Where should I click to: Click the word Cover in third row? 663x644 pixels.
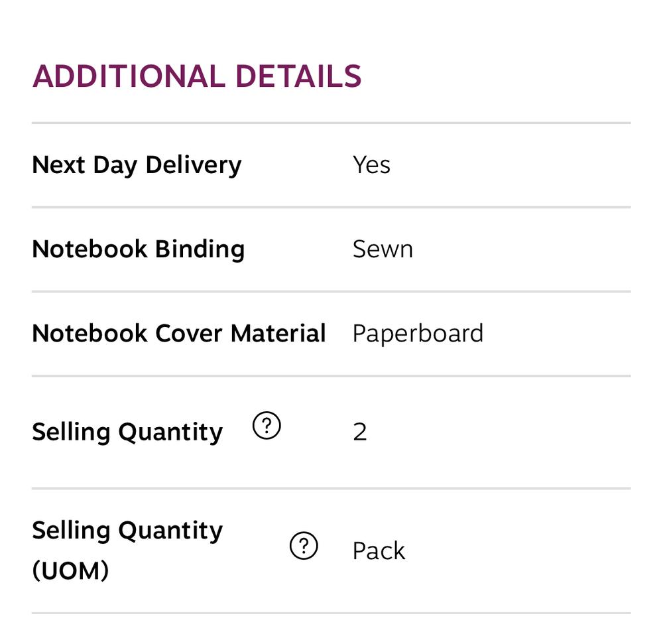[188, 333]
